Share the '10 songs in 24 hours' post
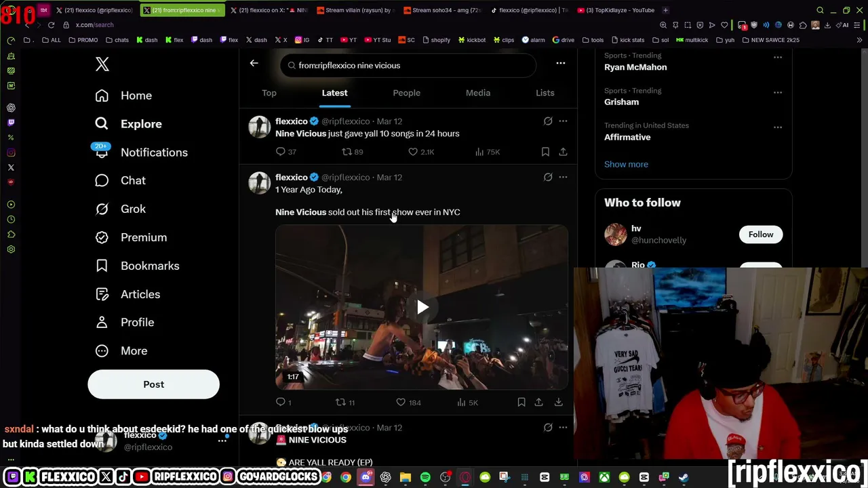868x488 pixels. pyautogui.click(x=563, y=152)
